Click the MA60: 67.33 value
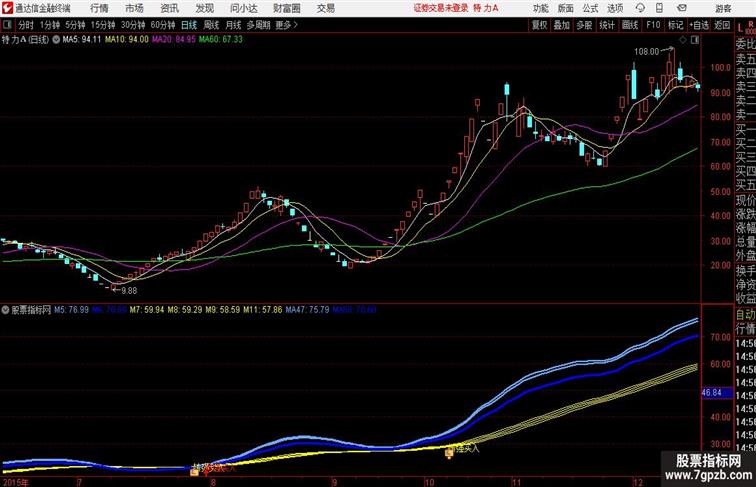The height and width of the screenshot is (487, 756). tap(221, 40)
